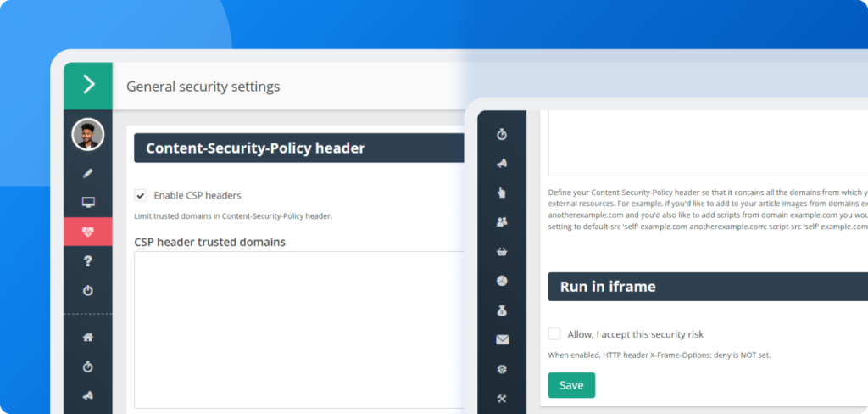Go to home icon in left sidebar
The height and width of the screenshot is (414, 868).
(88, 337)
